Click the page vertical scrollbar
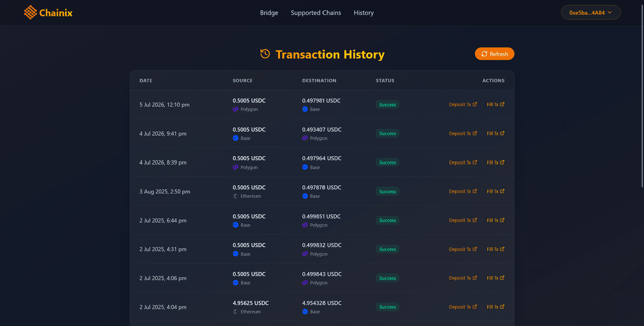644x326 pixels. [x=642, y=96]
